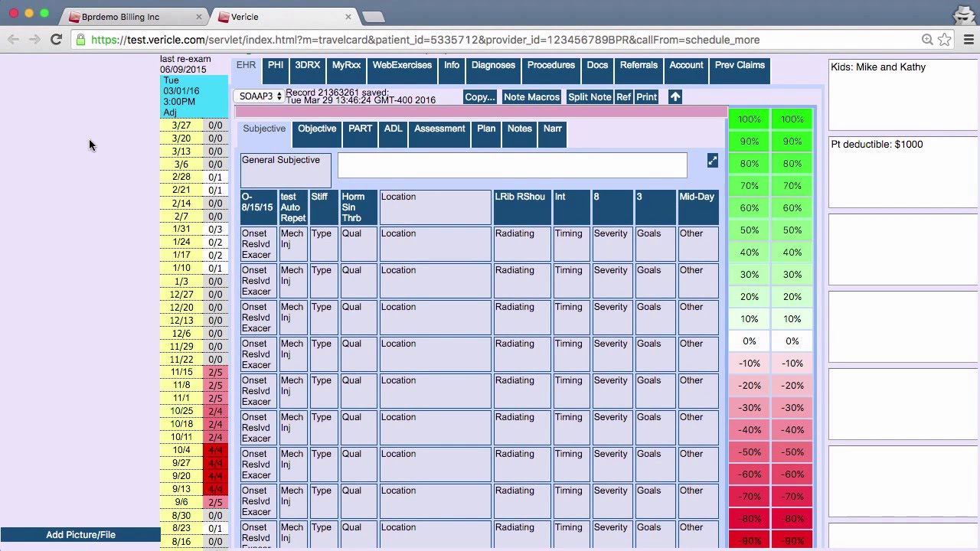980x551 pixels.
Task: Select -80% in the second scale column
Action: point(792,519)
